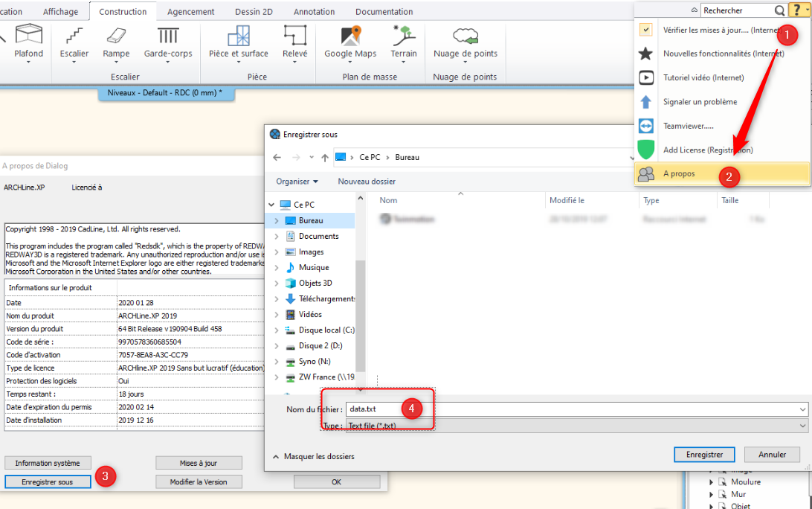Expand the Bureau tree node
The width and height of the screenshot is (812, 509).
click(277, 221)
